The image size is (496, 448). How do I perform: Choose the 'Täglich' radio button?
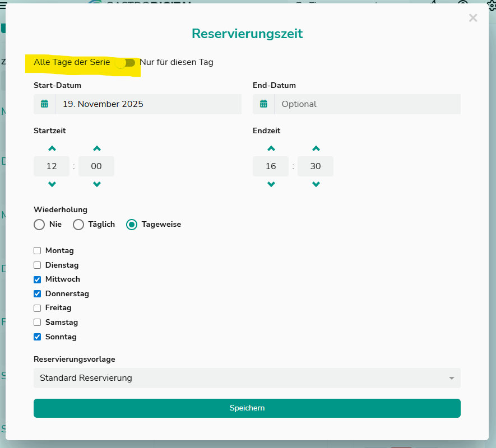coord(78,225)
